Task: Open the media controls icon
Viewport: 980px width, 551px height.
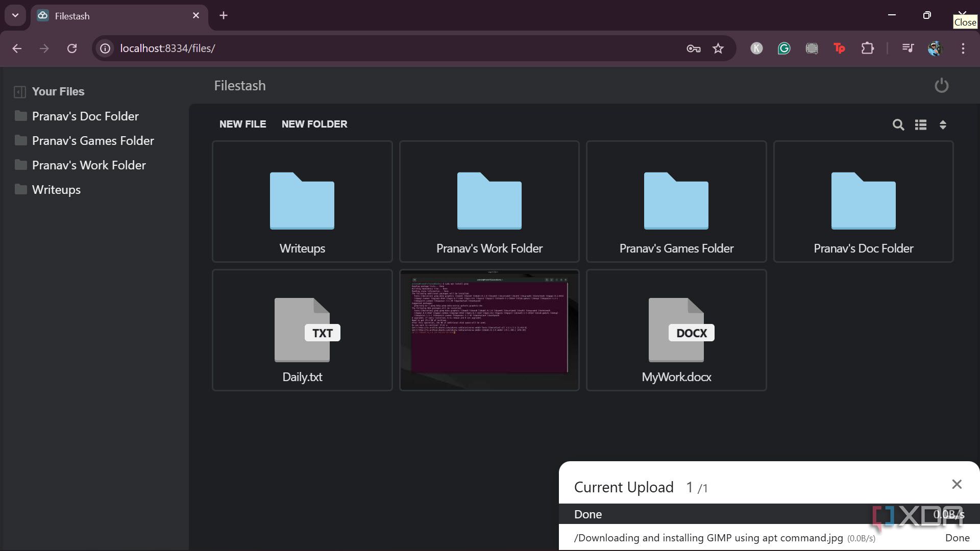Action: tap(908, 48)
